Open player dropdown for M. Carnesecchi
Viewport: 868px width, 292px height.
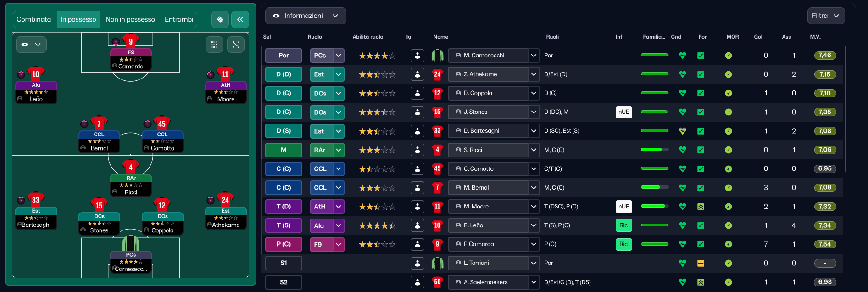[x=534, y=56]
